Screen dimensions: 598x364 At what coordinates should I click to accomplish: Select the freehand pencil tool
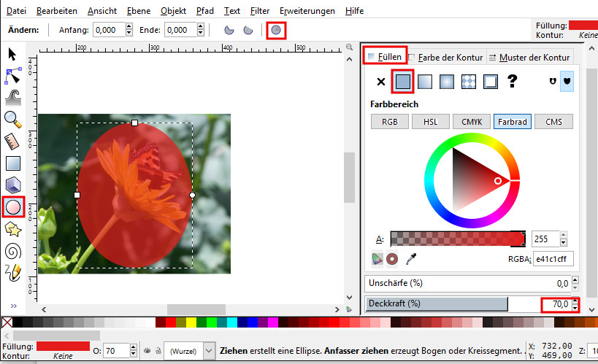click(13, 273)
